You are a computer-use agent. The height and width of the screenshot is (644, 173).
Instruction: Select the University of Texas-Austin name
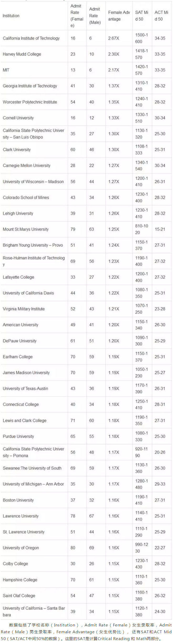click(x=25, y=388)
